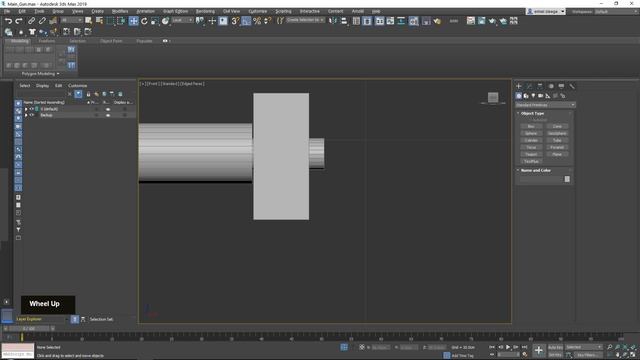The height and width of the screenshot is (360, 640).
Task: Collapse the Object Type rollout
Action: [x=532, y=113]
